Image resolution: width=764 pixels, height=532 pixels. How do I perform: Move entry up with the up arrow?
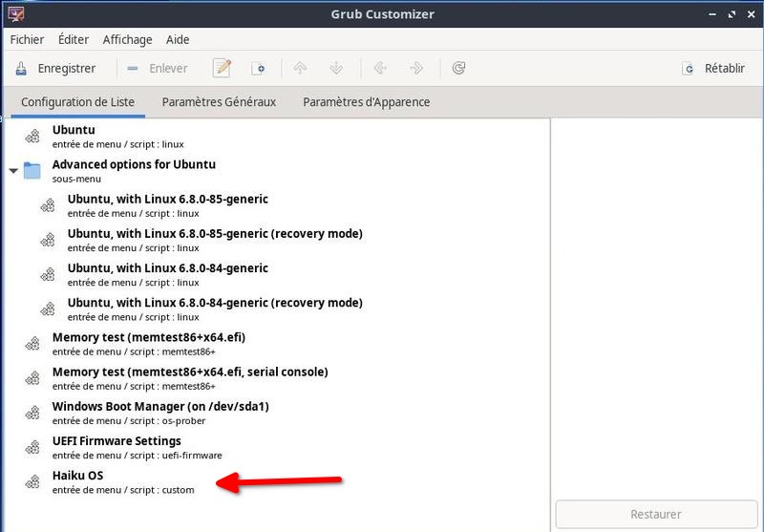300,69
